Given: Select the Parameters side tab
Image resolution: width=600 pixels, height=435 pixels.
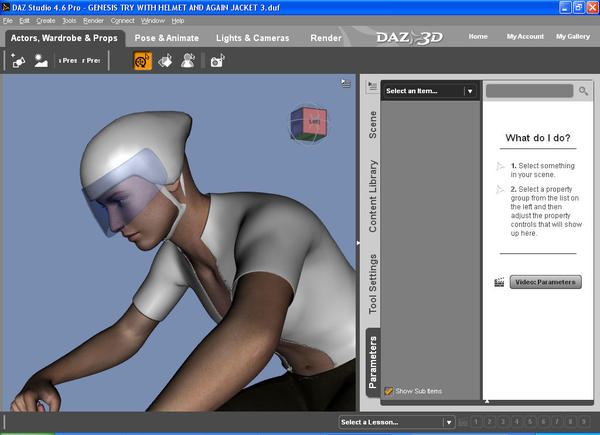Looking at the screenshot, I should point(373,362).
